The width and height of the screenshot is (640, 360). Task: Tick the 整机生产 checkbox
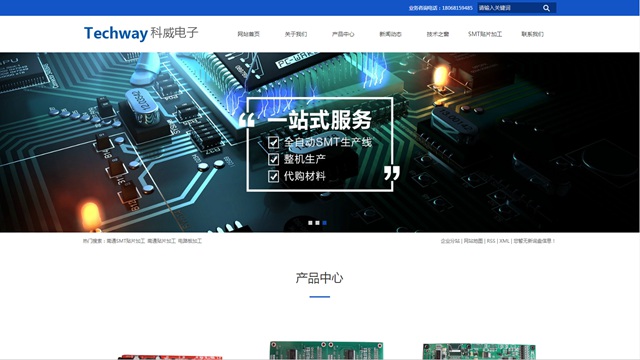(x=273, y=159)
